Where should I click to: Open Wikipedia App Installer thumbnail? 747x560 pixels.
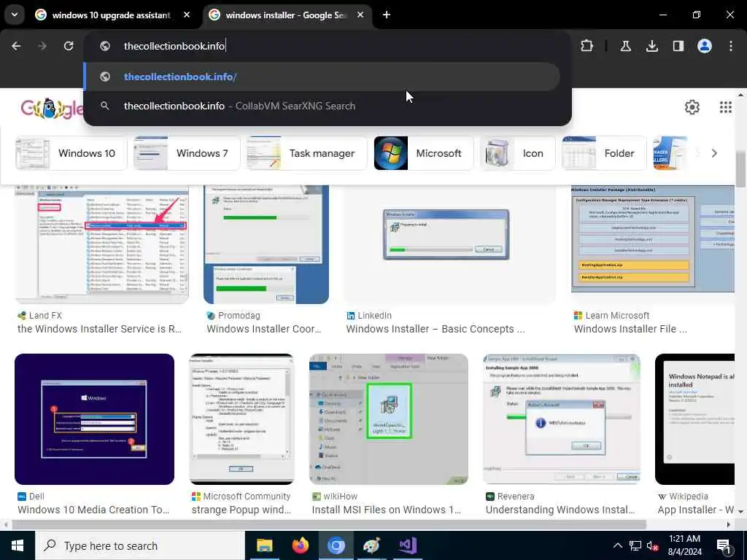[694, 419]
